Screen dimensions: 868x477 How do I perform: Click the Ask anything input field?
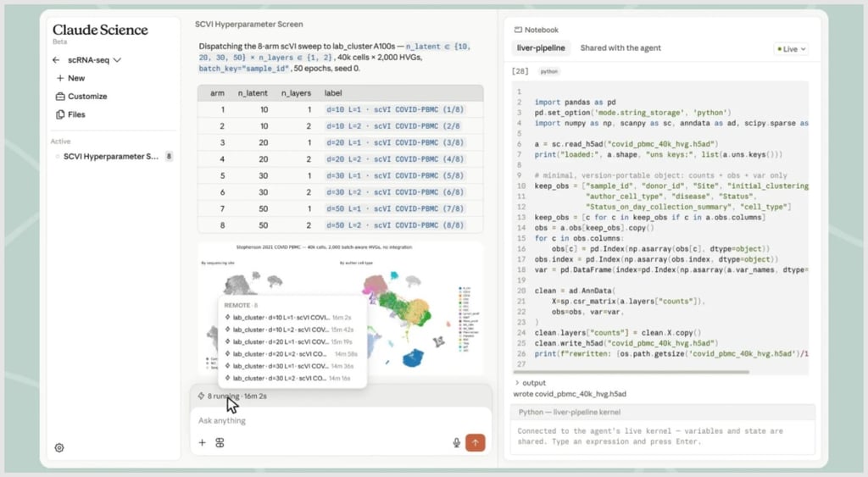pos(341,420)
